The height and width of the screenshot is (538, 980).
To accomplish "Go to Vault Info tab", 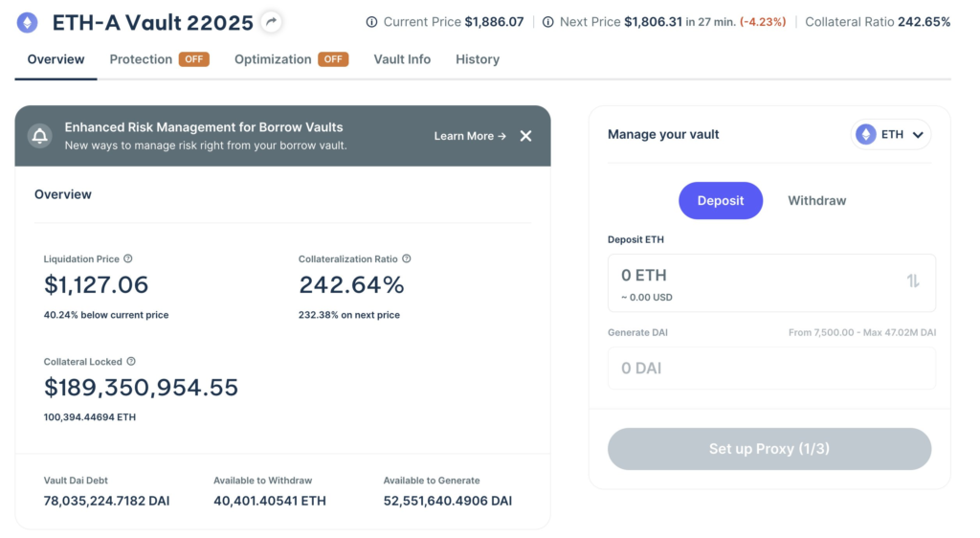I will coord(402,59).
